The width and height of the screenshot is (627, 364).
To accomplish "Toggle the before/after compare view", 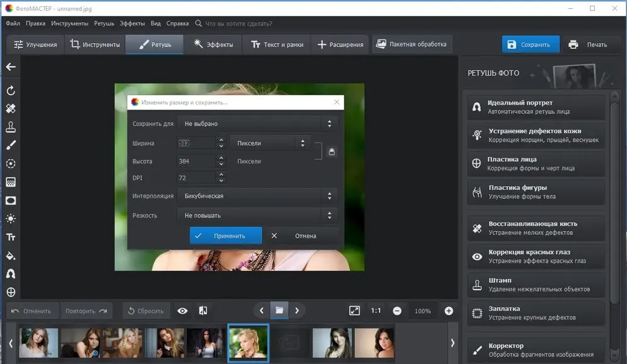I will pyautogui.click(x=203, y=311).
